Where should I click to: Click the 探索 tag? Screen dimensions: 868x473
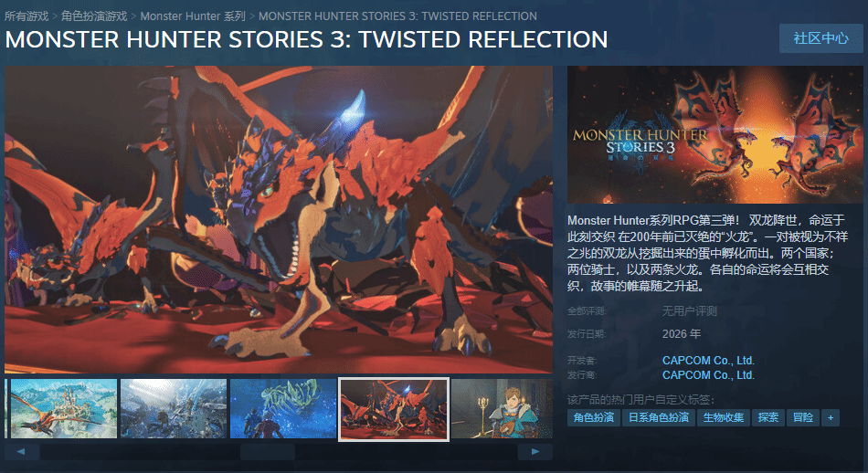(x=767, y=417)
